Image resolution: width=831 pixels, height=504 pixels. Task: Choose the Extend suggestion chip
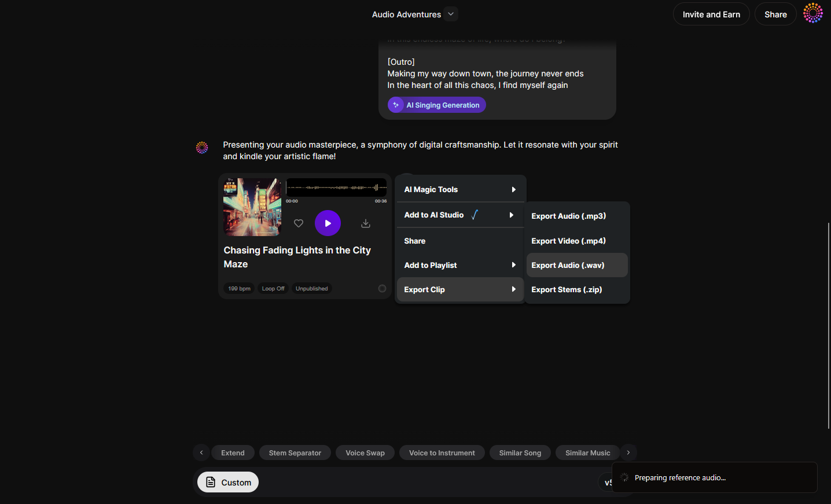[x=233, y=453]
